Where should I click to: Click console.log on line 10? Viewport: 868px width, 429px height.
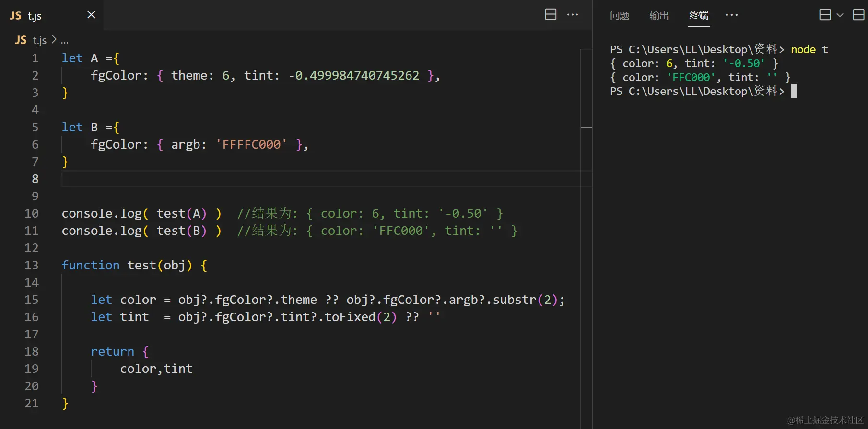pos(102,213)
